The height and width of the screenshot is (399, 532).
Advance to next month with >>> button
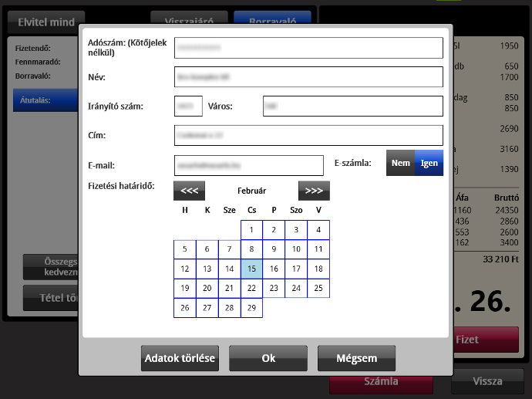pos(314,191)
